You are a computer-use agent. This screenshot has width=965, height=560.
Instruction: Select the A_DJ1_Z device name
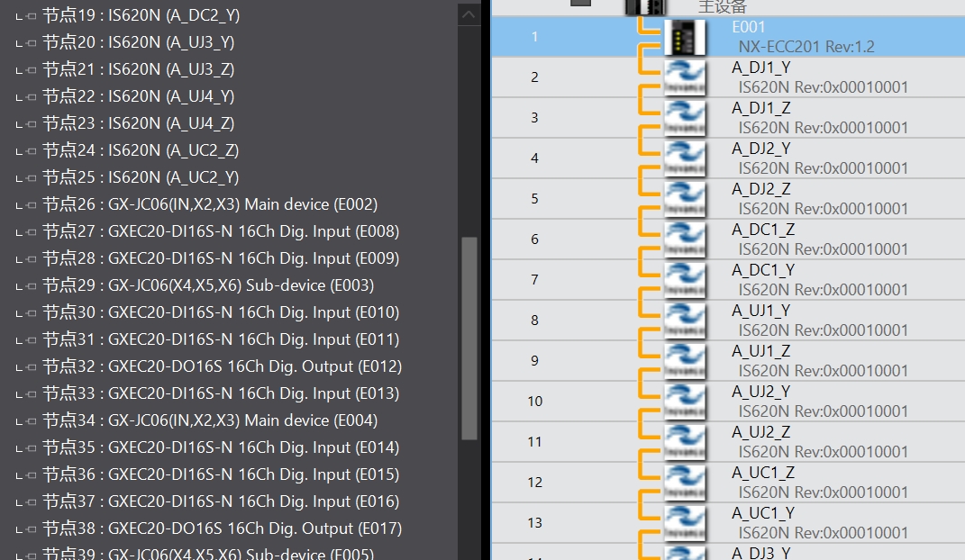click(761, 108)
